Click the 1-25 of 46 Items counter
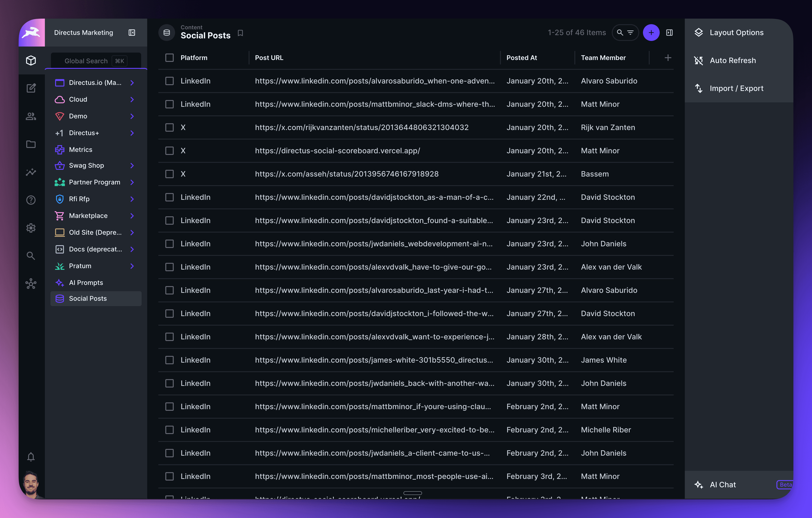812x518 pixels. point(577,33)
